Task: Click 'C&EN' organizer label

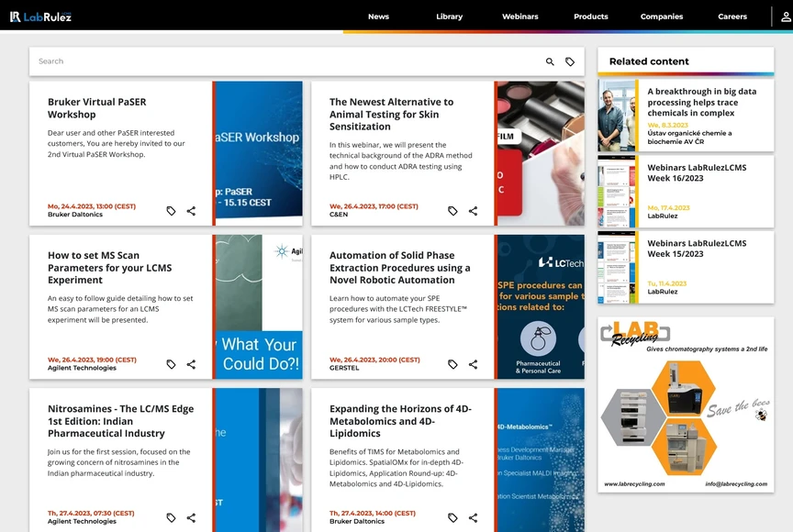Action: pos(339,215)
